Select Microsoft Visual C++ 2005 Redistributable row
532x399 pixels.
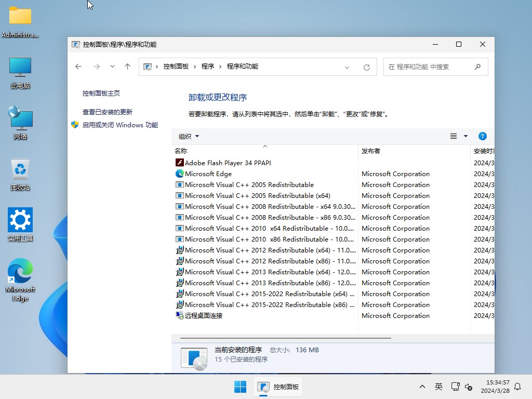(x=334, y=184)
